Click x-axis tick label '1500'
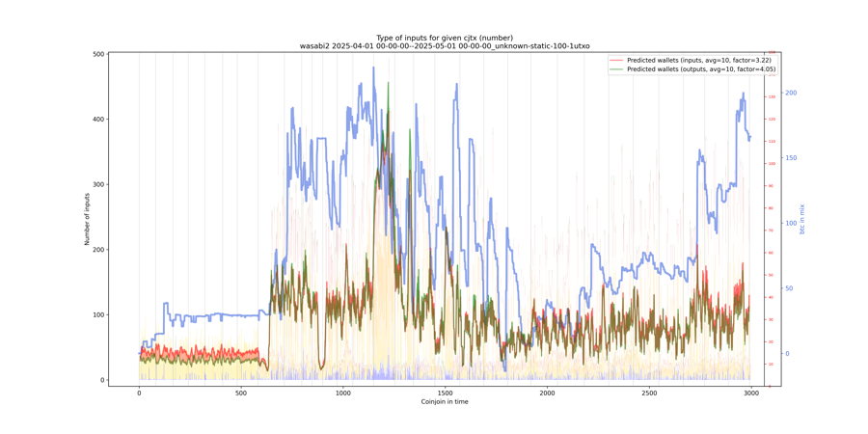This screenshot has width=868, height=434. pyautogui.click(x=445, y=392)
